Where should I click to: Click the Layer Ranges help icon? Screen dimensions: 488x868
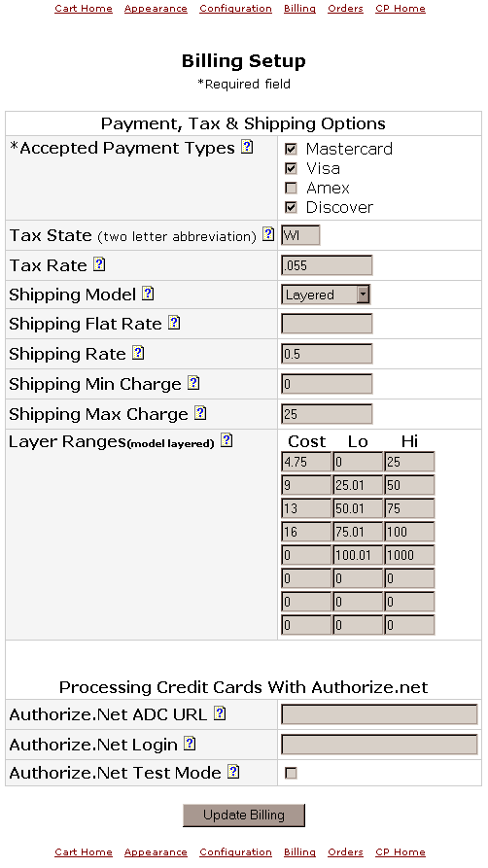pyautogui.click(x=227, y=440)
